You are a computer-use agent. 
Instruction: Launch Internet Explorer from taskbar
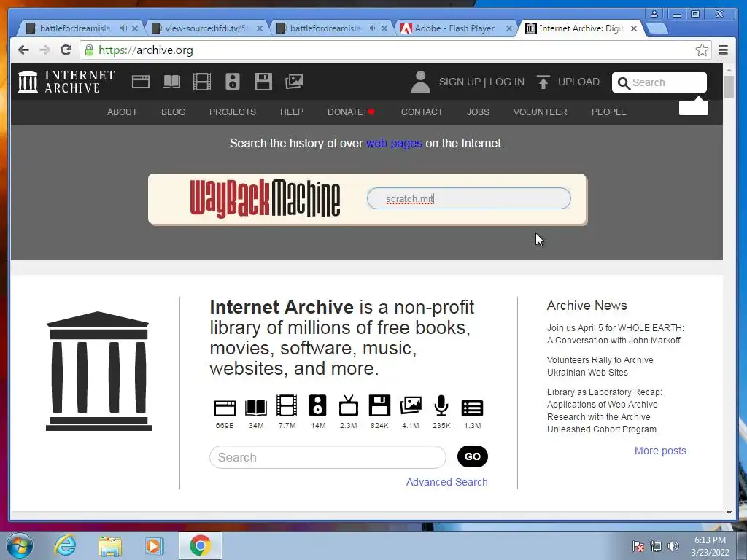(x=65, y=545)
